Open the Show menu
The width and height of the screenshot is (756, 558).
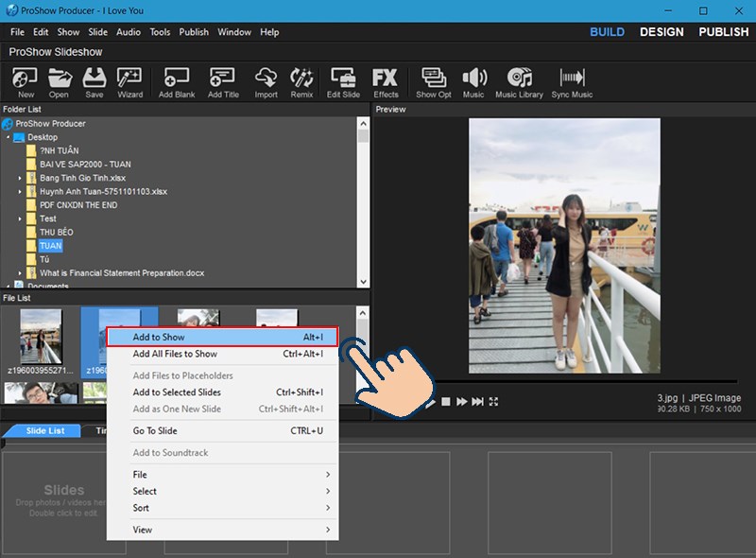point(68,32)
